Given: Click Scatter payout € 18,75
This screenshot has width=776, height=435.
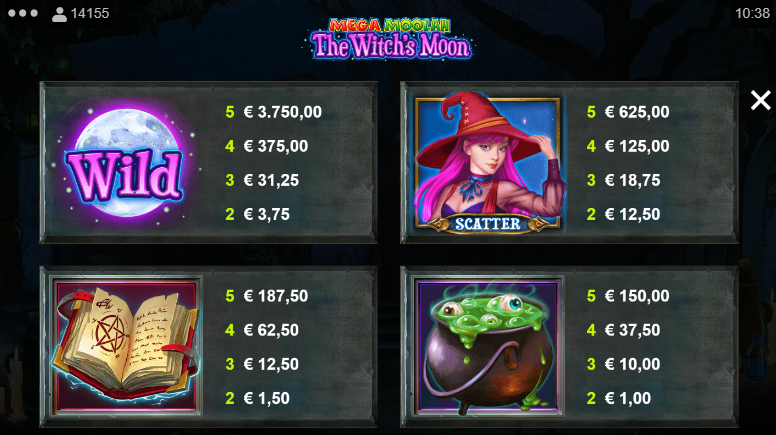Looking at the screenshot, I should coord(632,180).
